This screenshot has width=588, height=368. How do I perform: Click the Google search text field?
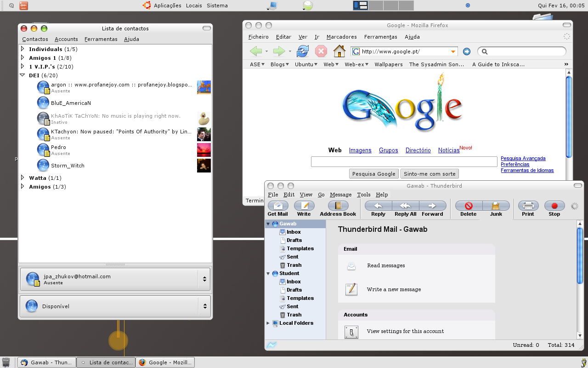click(x=404, y=161)
